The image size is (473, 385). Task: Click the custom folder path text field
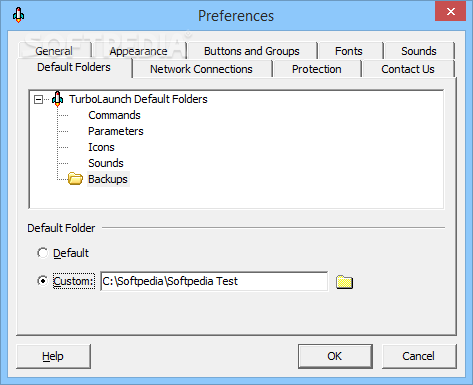coord(214,281)
